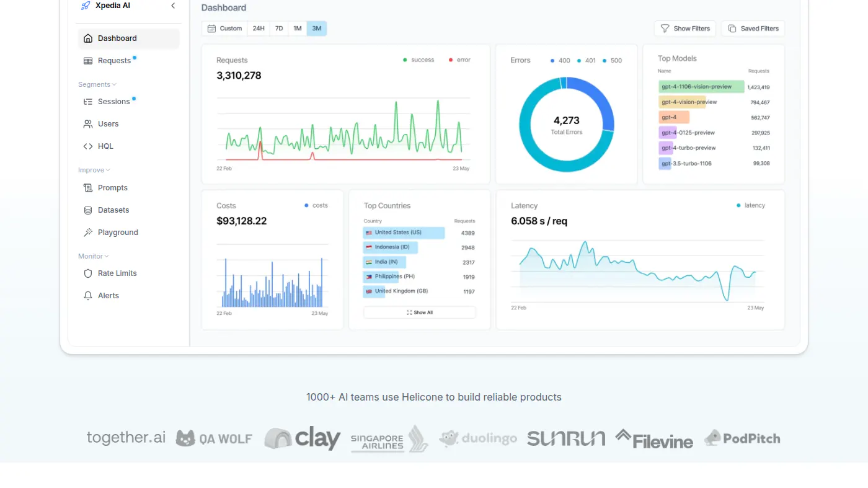The image size is (868, 488).
Task: Click the Playground wand icon
Action: (x=88, y=233)
